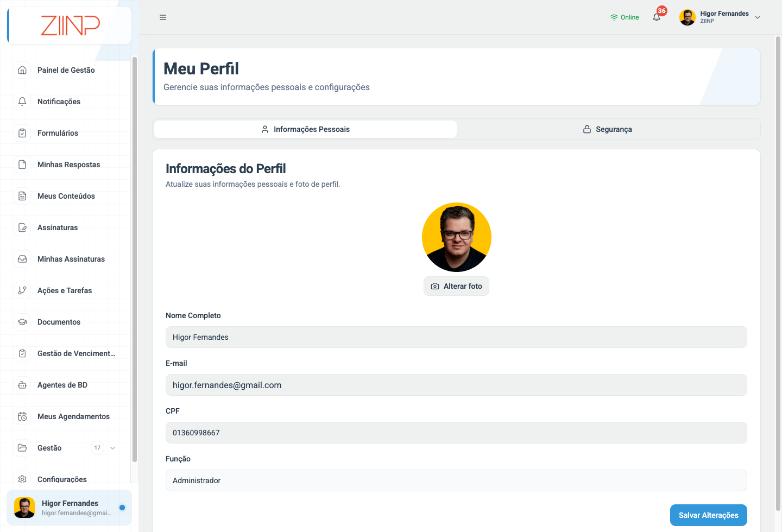Click the blue status dot in user card
This screenshot has height=532, width=782.
point(122,508)
